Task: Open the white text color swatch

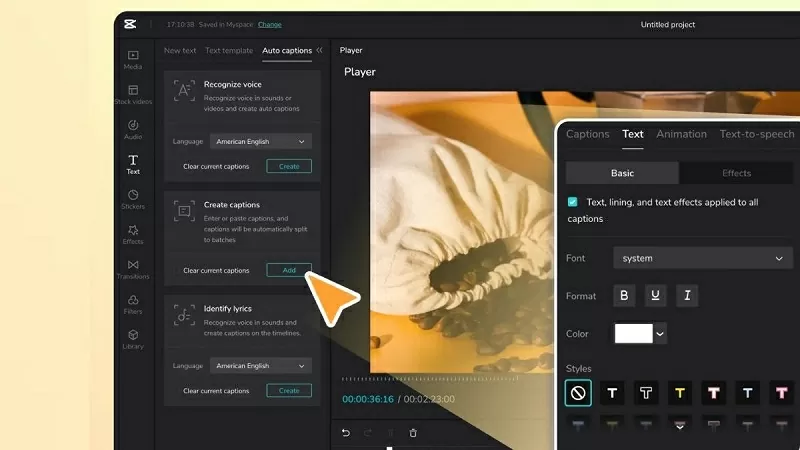Action: point(634,334)
